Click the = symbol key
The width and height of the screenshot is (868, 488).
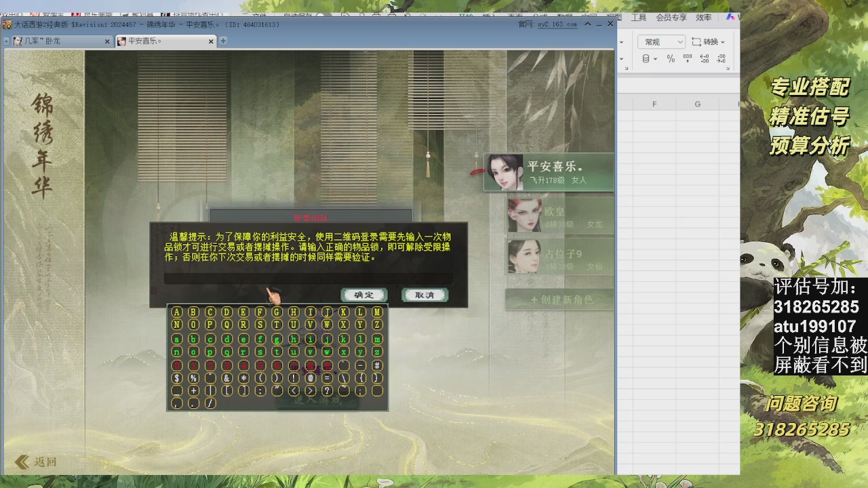tap(327, 378)
